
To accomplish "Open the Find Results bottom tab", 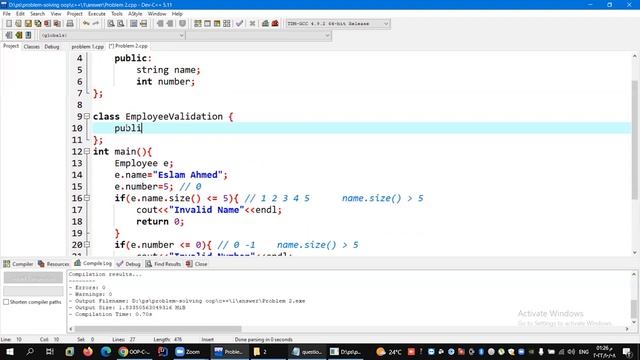I will pyautogui.click(x=163, y=264).
